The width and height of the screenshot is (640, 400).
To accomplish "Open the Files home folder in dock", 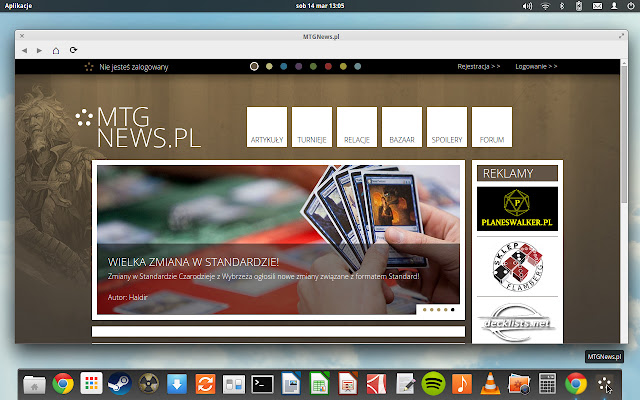I will coord(34,384).
